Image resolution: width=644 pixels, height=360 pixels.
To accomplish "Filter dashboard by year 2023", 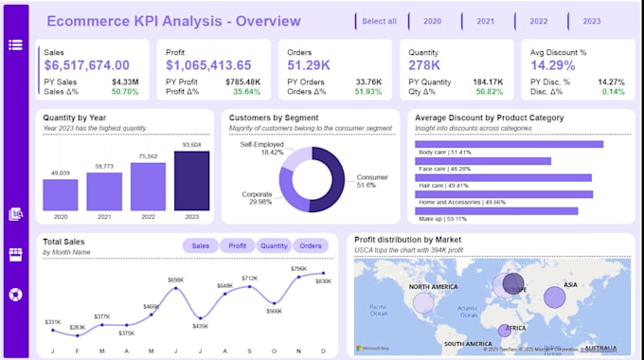I will 591,21.
